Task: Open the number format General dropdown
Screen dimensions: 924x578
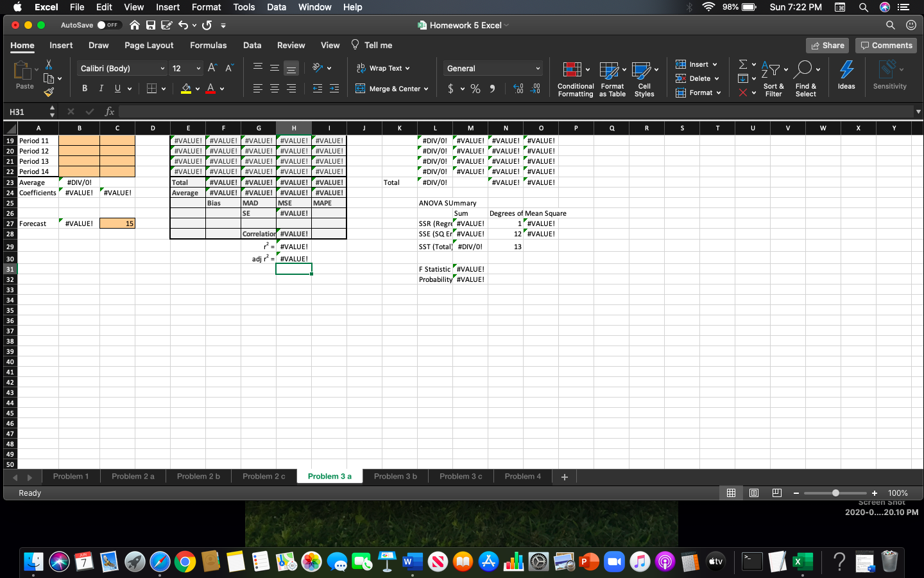Action: point(493,68)
